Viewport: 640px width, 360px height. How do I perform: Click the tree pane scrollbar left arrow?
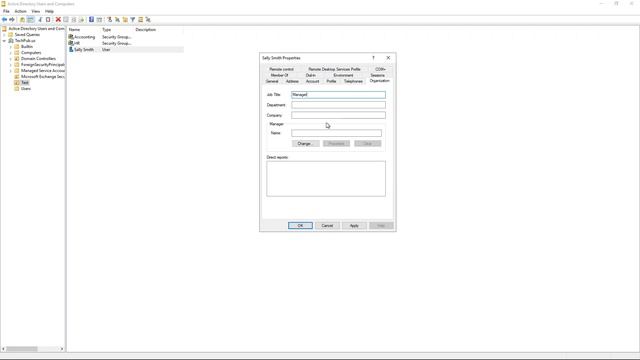[x=3, y=349]
